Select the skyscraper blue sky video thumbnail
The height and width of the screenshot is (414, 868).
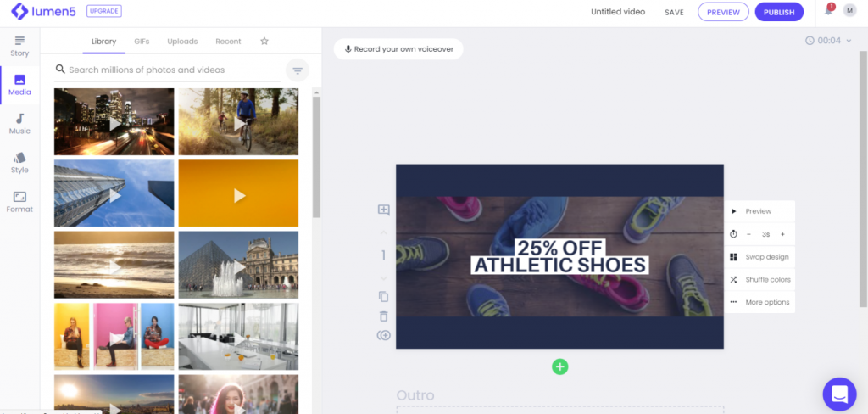pos(114,193)
